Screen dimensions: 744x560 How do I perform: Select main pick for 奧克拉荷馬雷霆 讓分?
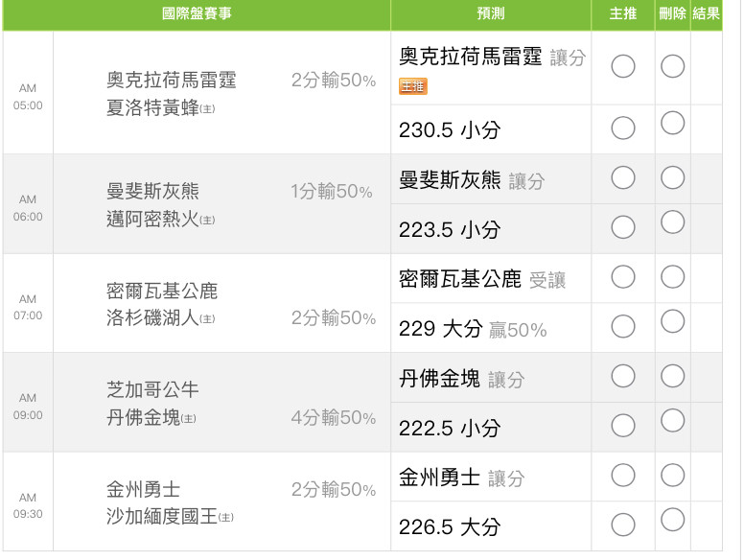tap(623, 66)
